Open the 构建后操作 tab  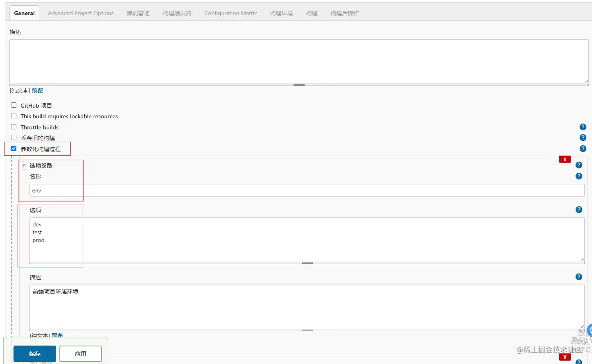pyautogui.click(x=345, y=13)
